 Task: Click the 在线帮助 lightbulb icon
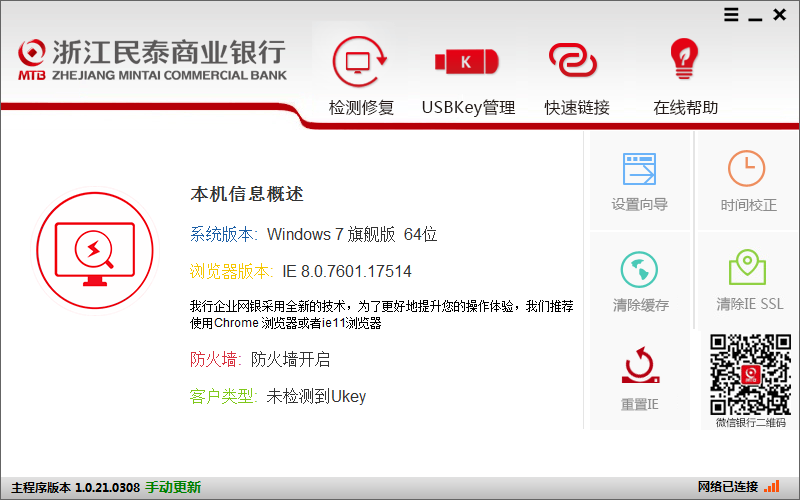pos(684,59)
